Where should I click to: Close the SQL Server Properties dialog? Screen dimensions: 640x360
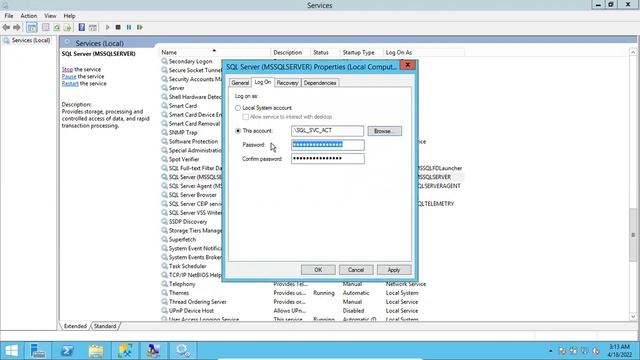[x=407, y=65]
